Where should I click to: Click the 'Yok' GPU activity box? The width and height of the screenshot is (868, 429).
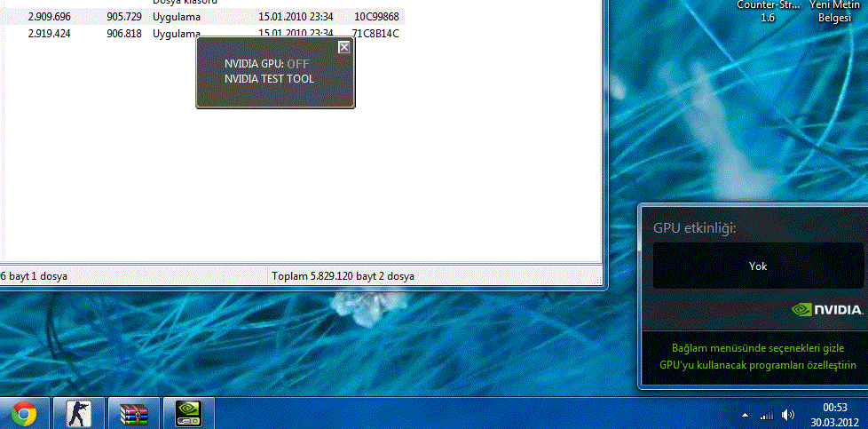point(757,266)
